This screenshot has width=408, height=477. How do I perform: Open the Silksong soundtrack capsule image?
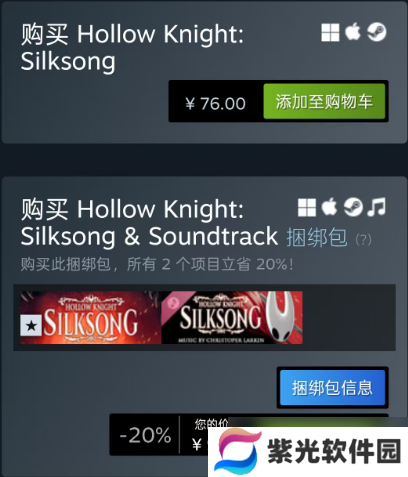232,318
